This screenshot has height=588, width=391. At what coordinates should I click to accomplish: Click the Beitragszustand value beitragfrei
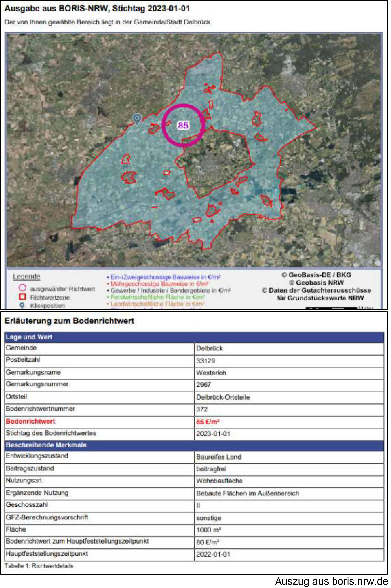(211, 469)
